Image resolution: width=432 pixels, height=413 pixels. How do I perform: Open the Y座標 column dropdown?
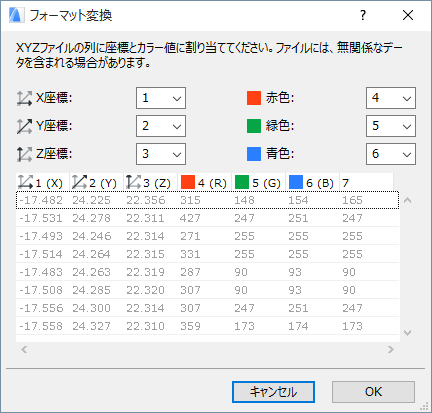coord(161,126)
